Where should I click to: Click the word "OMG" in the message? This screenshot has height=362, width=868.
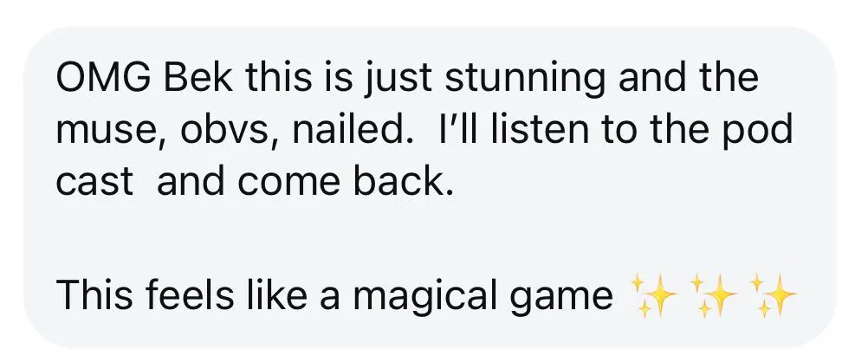(103, 79)
